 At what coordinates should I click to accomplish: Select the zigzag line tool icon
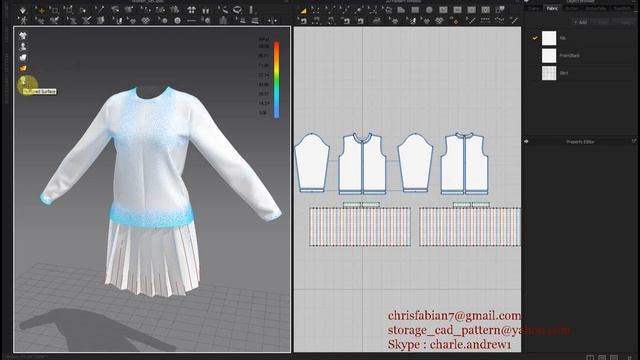[499, 20]
